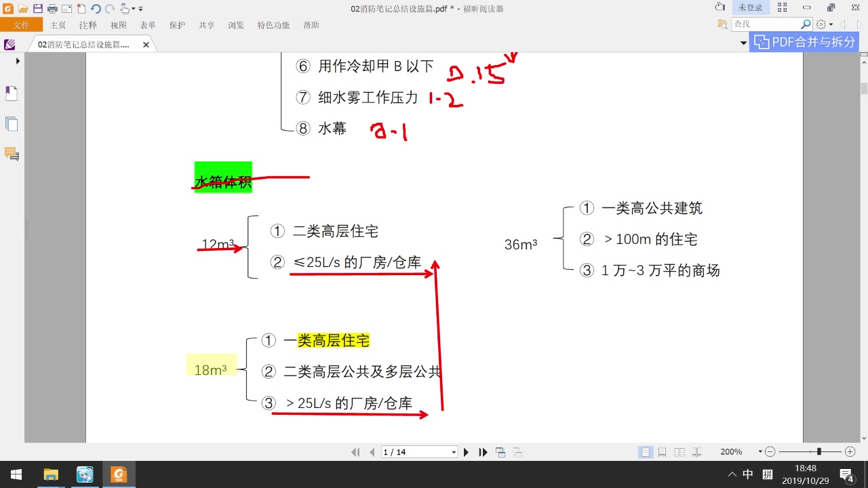Save the document with the floppy icon
This screenshot has width=868, height=488.
[38, 9]
